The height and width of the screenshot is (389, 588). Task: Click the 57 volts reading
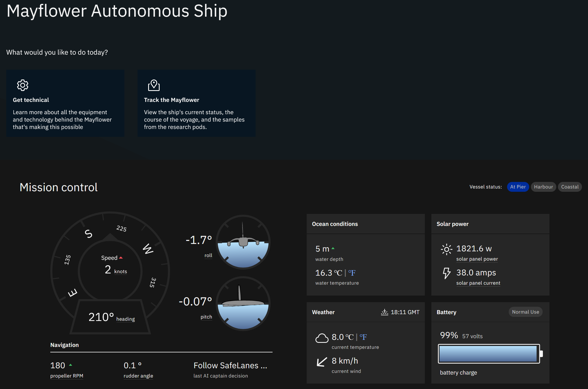point(472,336)
